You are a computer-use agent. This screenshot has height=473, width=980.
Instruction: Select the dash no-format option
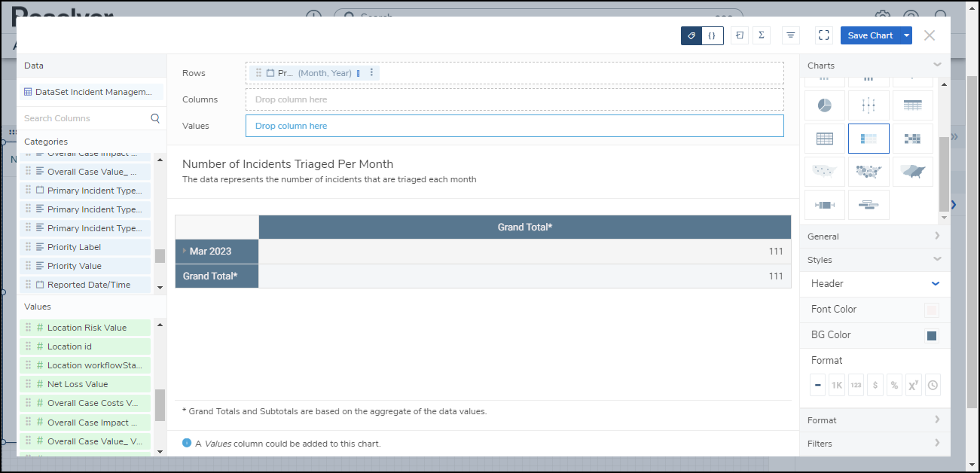(817, 385)
